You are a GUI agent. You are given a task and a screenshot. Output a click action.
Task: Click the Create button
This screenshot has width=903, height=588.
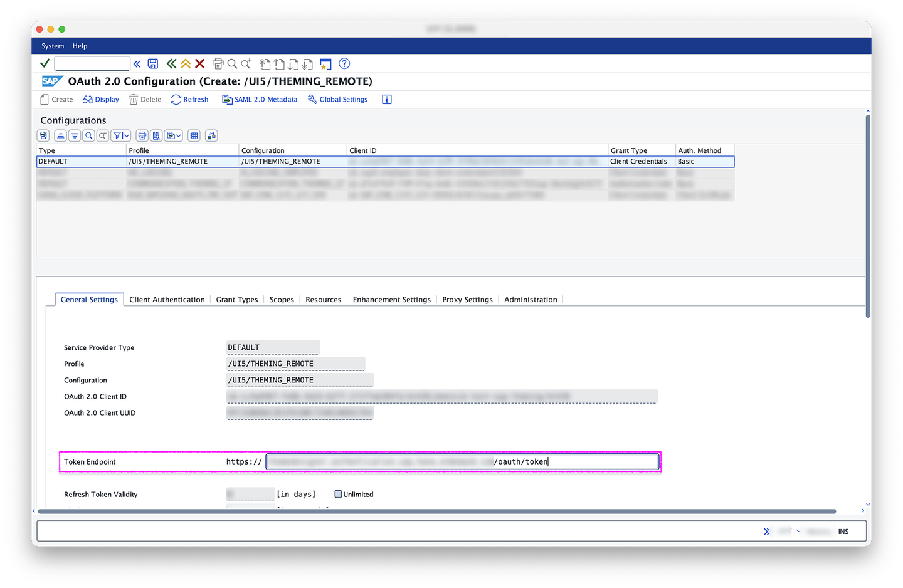click(56, 99)
